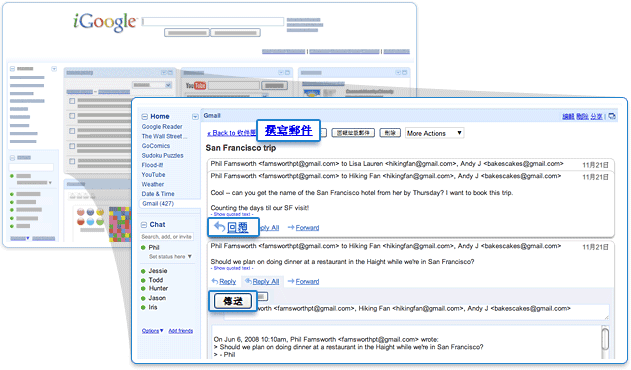631x370 pixels.
Task: Click the iGoogle main search field
Action: [213, 21]
